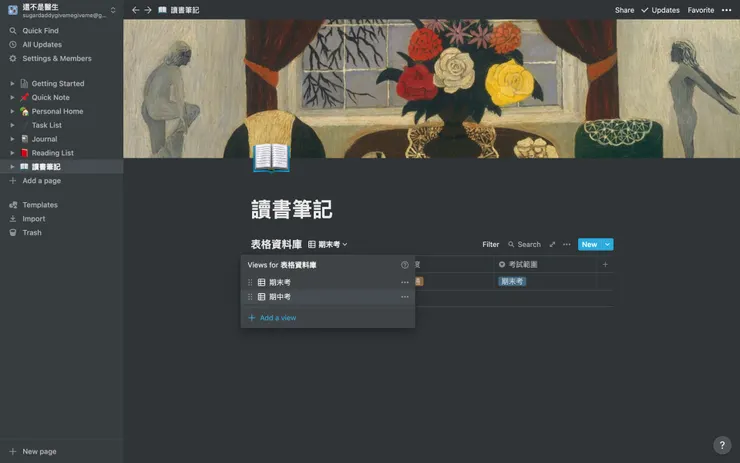Open database as full page arrows icon
The width and height of the screenshot is (740, 463).
[x=552, y=244]
